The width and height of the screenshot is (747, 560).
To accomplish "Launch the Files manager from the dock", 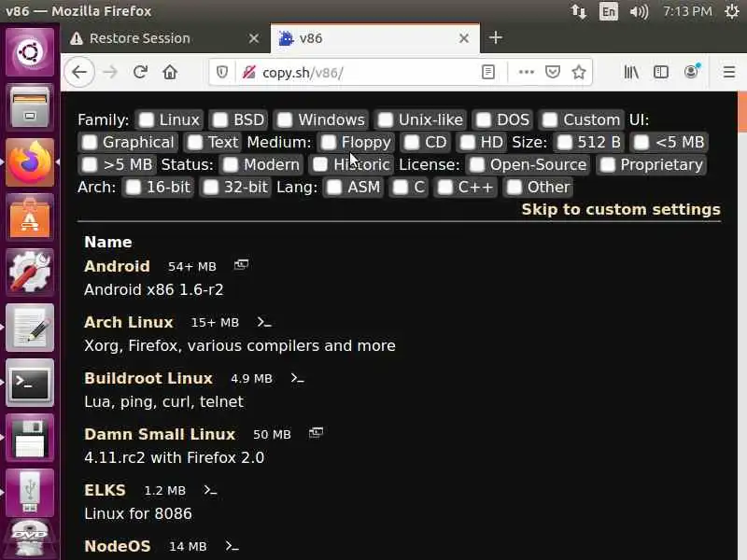I will [30, 106].
